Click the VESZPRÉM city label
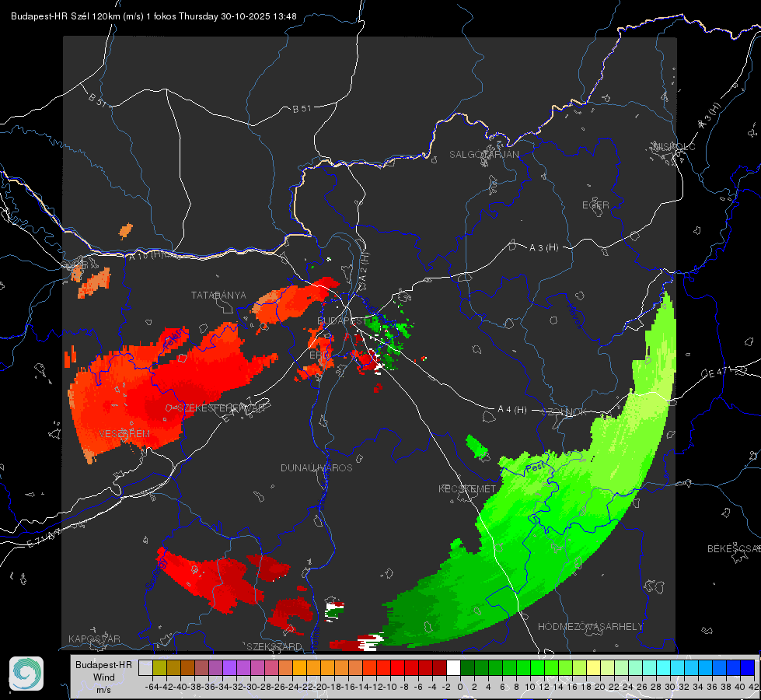Screen dimensions: 761x700 coord(124,433)
